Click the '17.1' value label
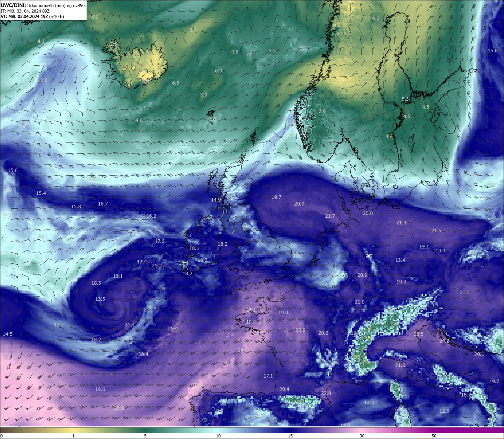 268,376
